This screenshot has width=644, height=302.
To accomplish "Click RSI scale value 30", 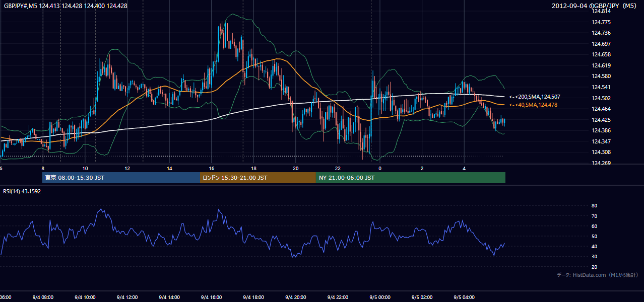I will pyautogui.click(x=594, y=256).
